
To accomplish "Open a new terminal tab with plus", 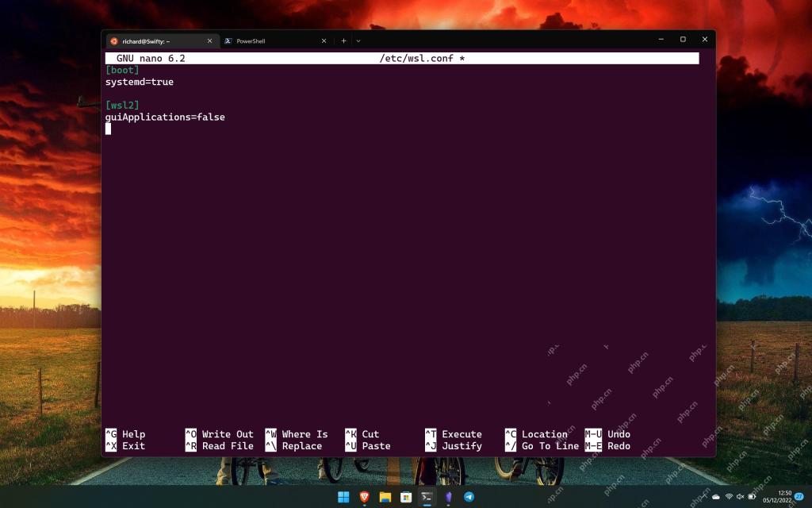I will click(343, 41).
